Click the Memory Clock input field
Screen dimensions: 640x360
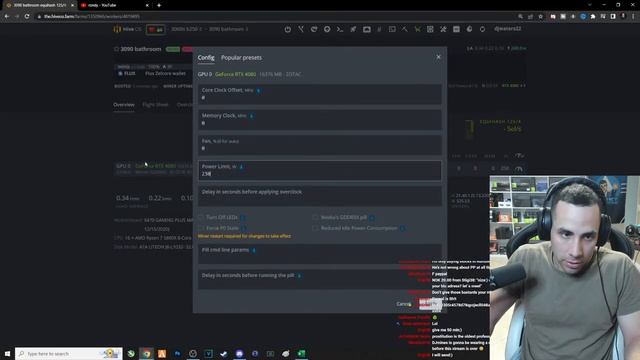pyautogui.click(x=320, y=120)
